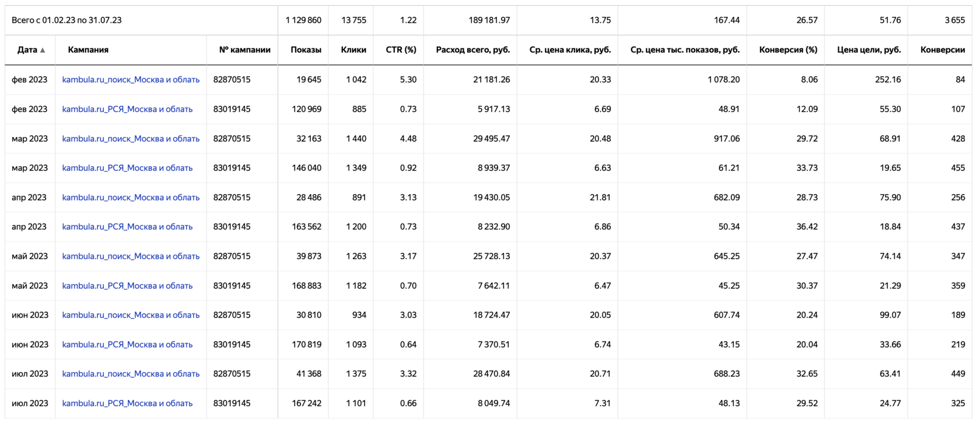The width and height of the screenshot is (980, 426).
Task: Click the Конверсия (%) column header
Action: pos(788,50)
